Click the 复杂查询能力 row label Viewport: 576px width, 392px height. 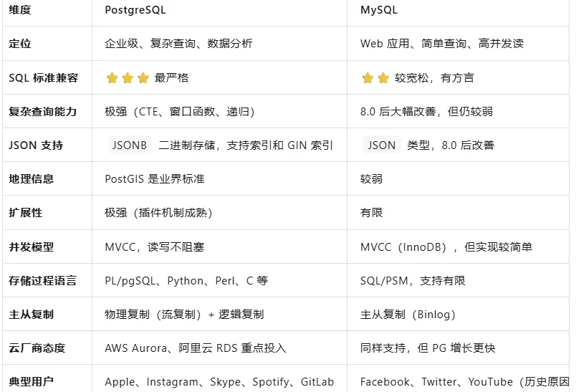coord(42,111)
